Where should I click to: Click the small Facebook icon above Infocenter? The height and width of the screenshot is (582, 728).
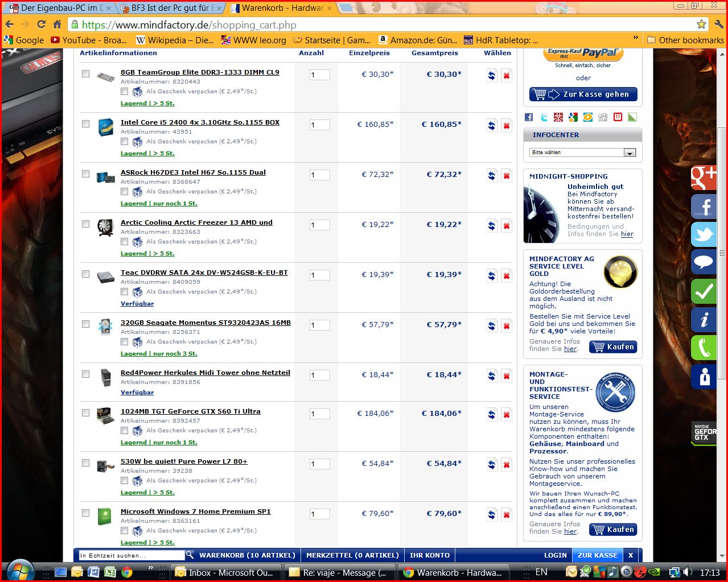pyautogui.click(x=529, y=117)
